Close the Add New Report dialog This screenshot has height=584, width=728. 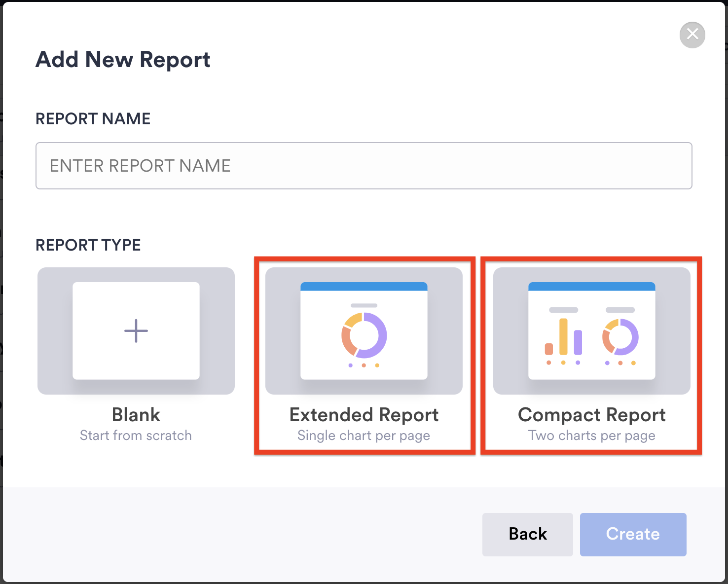(692, 35)
